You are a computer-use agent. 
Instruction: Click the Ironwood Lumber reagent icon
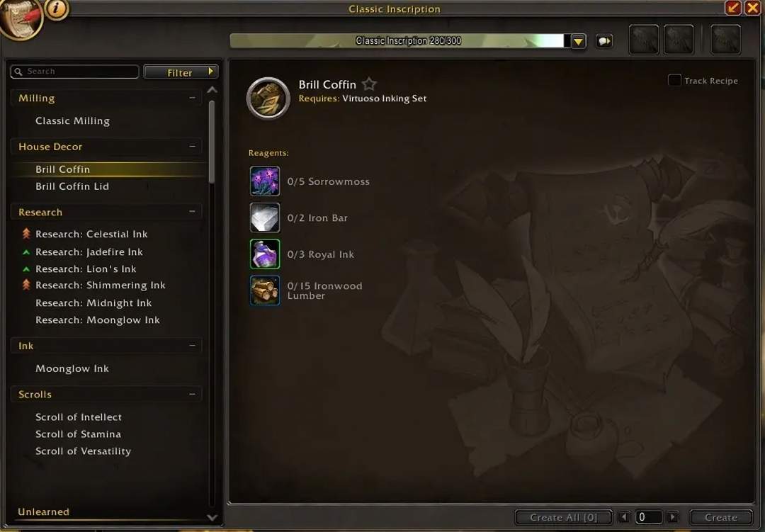[265, 290]
